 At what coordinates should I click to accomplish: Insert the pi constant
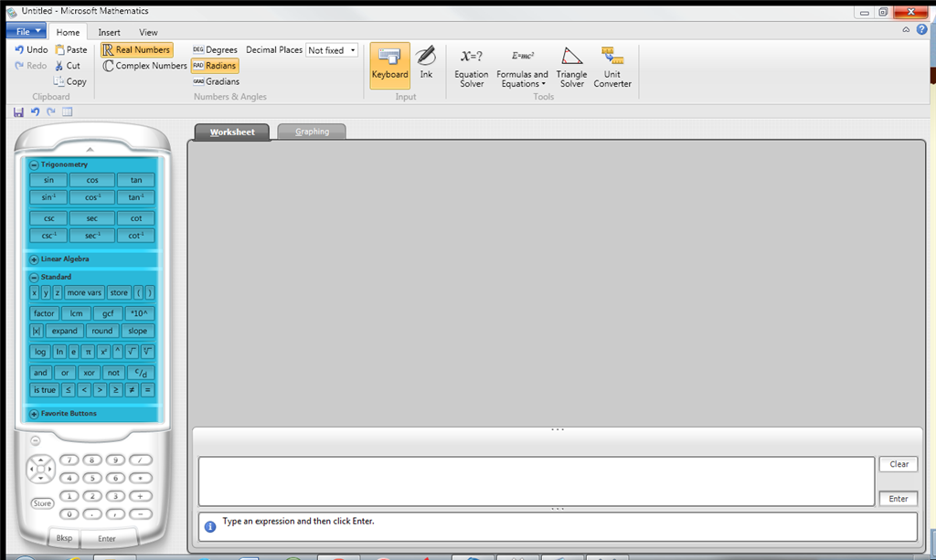[88, 352]
